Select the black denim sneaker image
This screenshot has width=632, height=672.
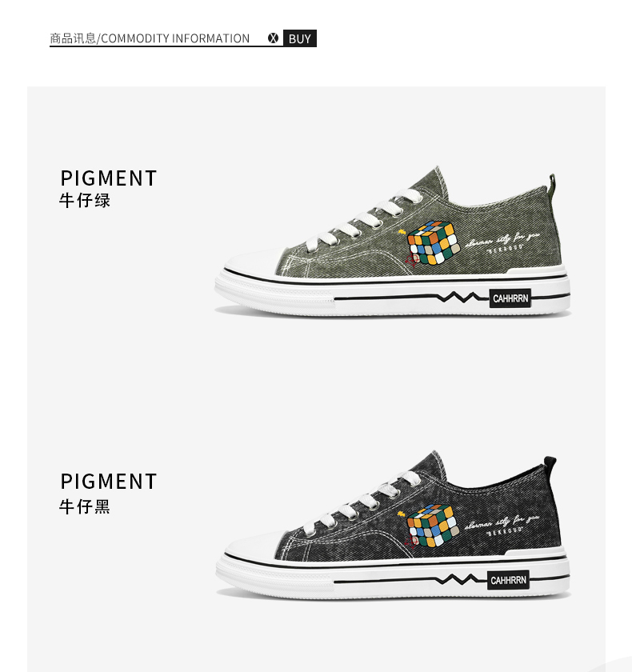(393, 524)
